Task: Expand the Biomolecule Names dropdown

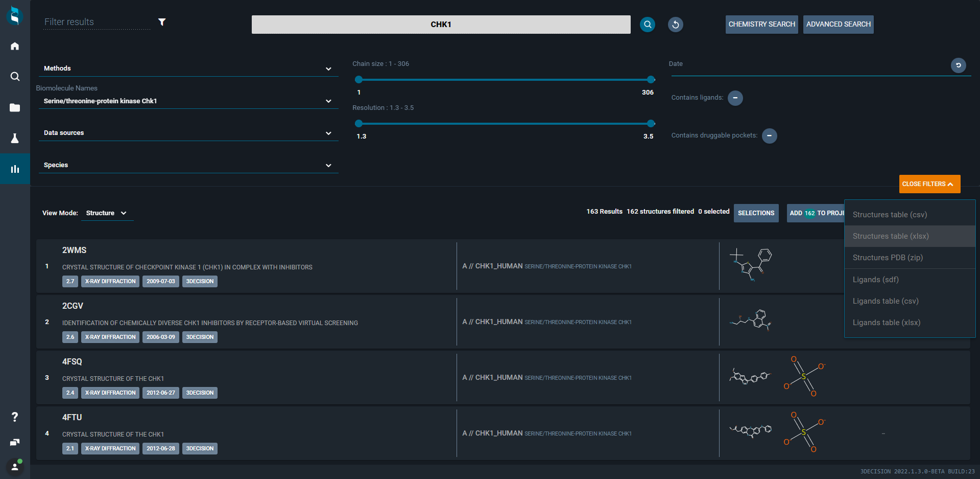Action: (x=188, y=101)
